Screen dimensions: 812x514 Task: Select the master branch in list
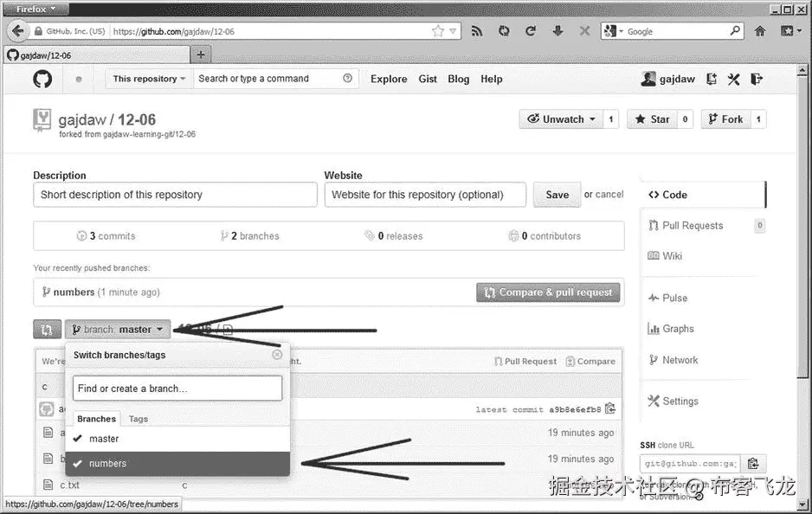[x=177, y=439]
